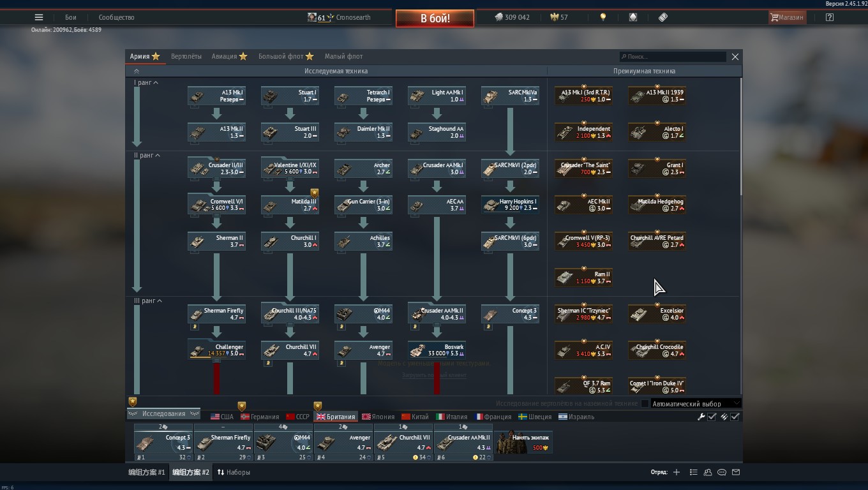Click the squad plus invite icon

click(x=677, y=472)
